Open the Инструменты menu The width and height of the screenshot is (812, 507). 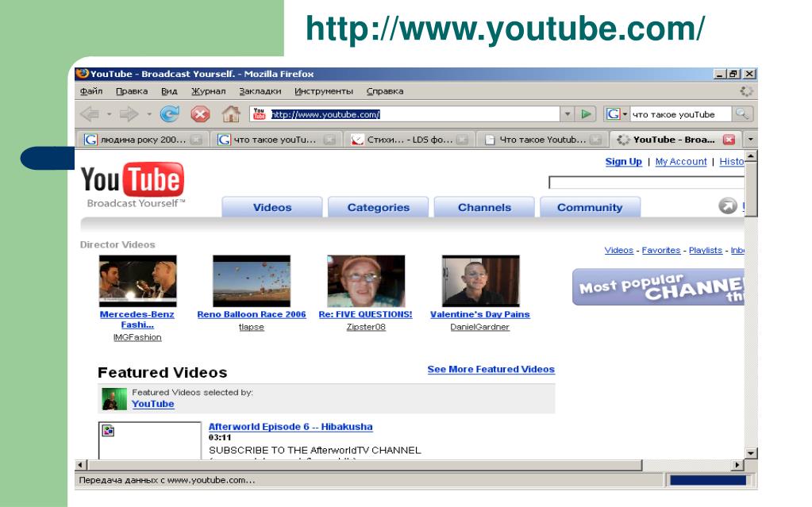click(324, 91)
